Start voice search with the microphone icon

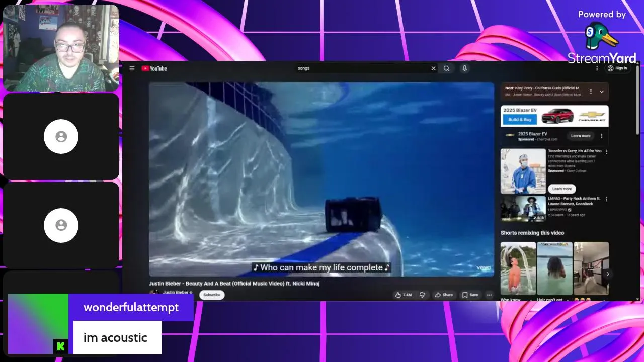click(464, 68)
